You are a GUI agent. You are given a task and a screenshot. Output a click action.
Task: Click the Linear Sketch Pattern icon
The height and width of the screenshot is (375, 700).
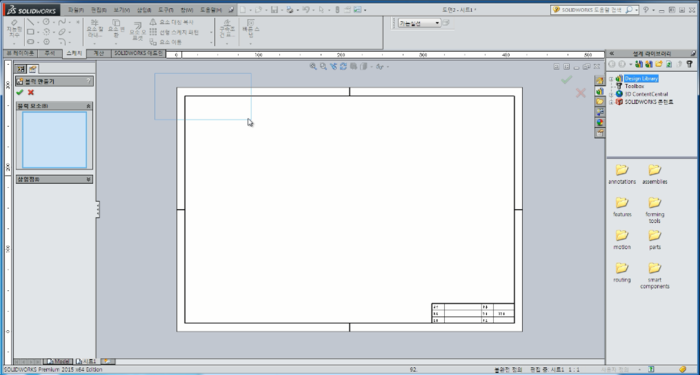153,32
